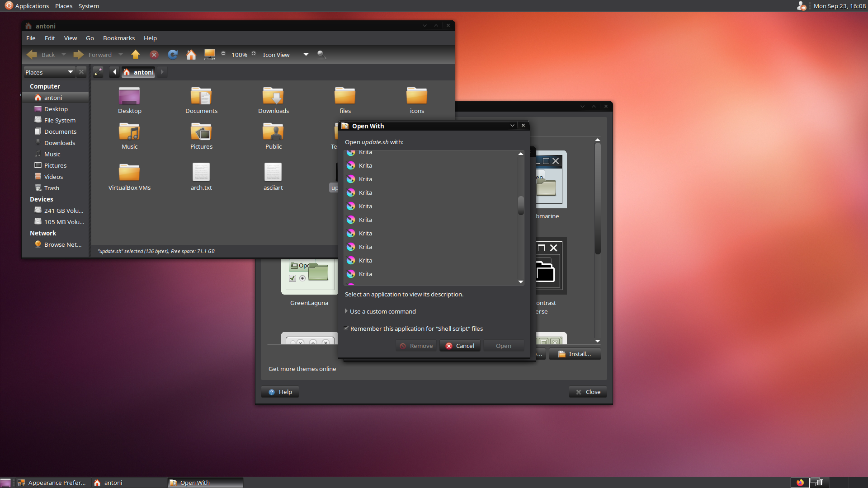This screenshot has width=868, height=488.
Task: Open the Edit menu
Action: [50, 38]
